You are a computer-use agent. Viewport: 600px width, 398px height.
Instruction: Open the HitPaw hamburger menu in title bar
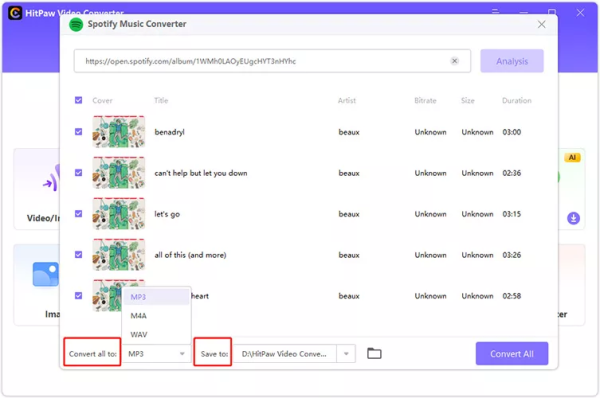tap(496, 11)
